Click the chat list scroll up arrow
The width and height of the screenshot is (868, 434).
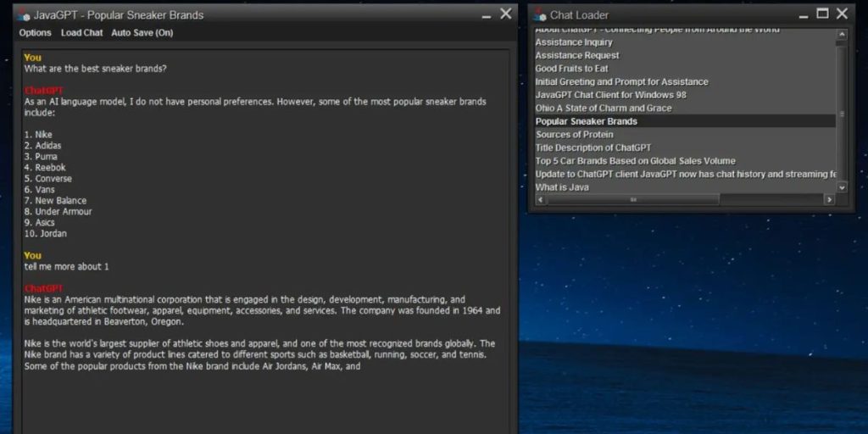pos(842,34)
